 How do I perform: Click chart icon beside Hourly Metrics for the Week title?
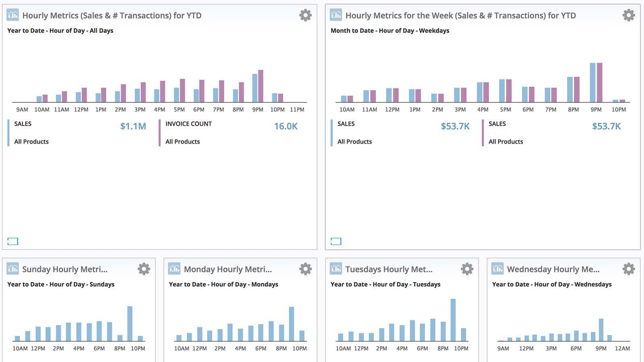tap(336, 15)
